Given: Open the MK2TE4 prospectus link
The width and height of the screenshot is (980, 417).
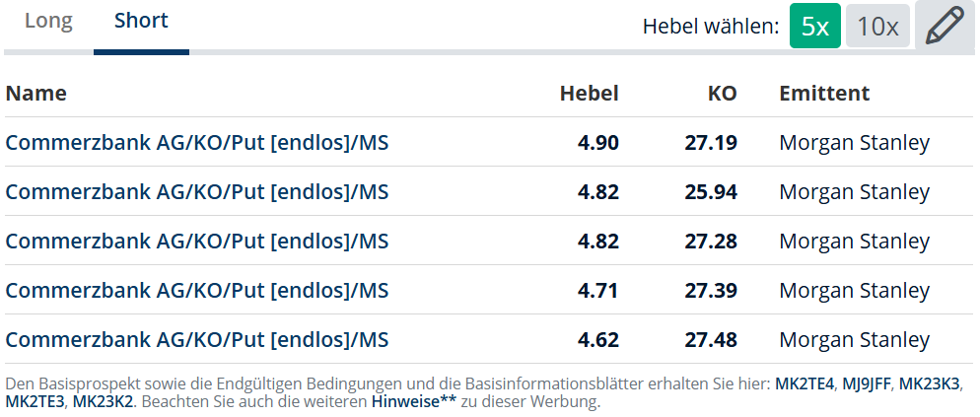Looking at the screenshot, I should click(805, 383).
